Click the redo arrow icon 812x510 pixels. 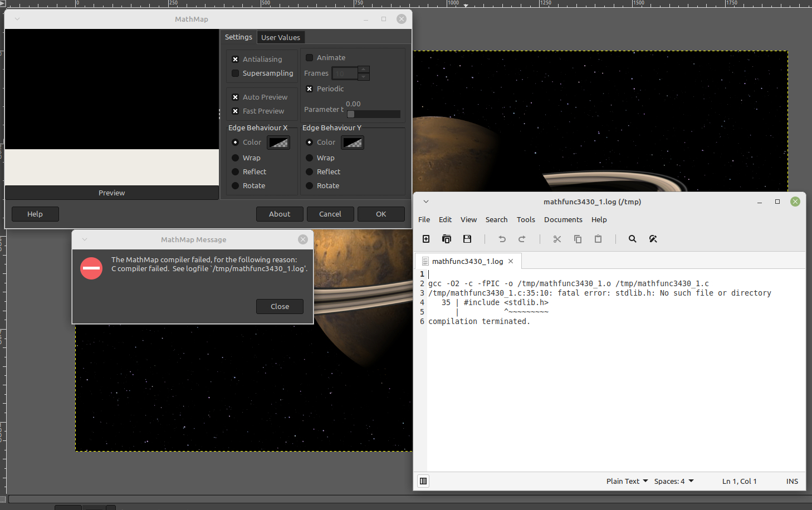point(522,239)
